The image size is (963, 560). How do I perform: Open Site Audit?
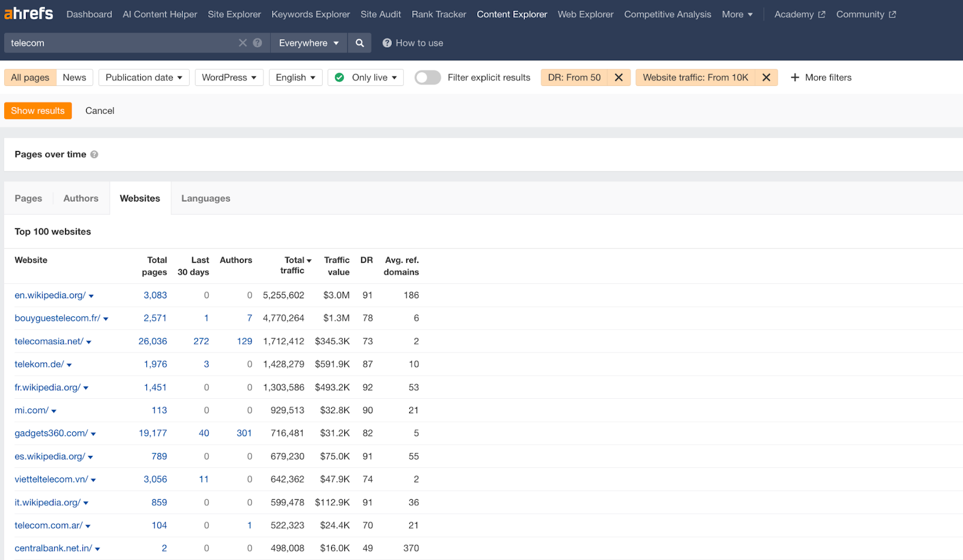pyautogui.click(x=380, y=14)
